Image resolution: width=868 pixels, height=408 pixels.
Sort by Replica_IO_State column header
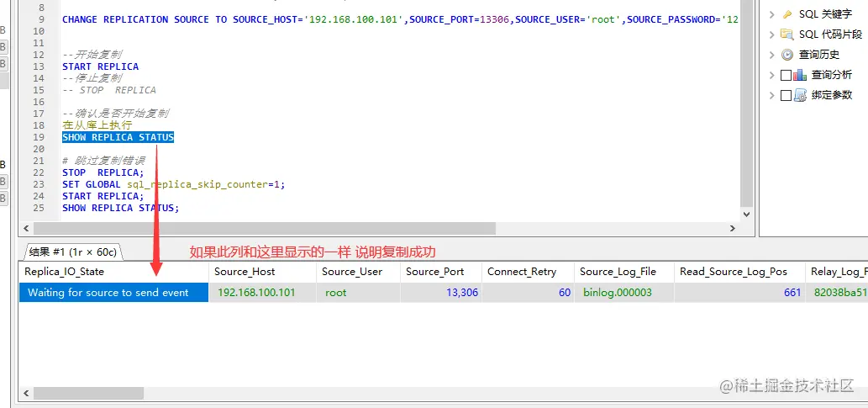(113, 272)
